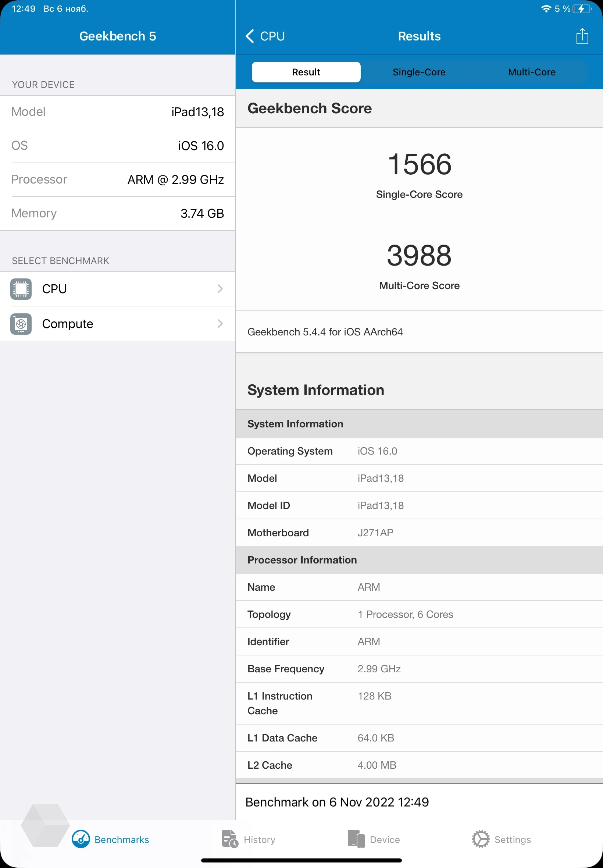This screenshot has height=868, width=603.
Task: Tap the 3.74 GB memory value
Action: point(202,213)
